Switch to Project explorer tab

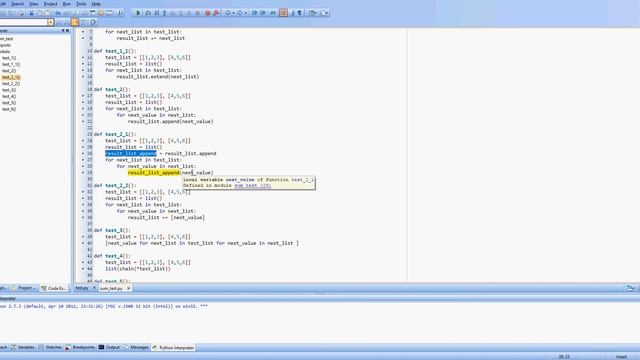coord(24,288)
